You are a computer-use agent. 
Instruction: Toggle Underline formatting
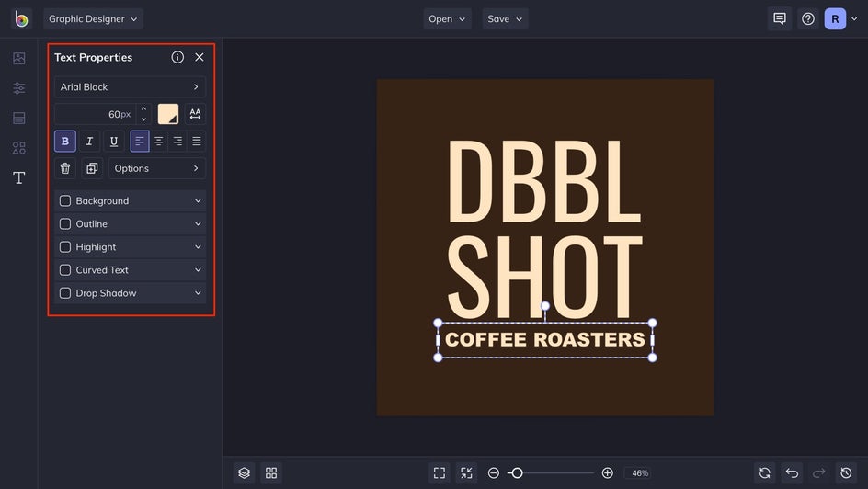click(x=113, y=141)
